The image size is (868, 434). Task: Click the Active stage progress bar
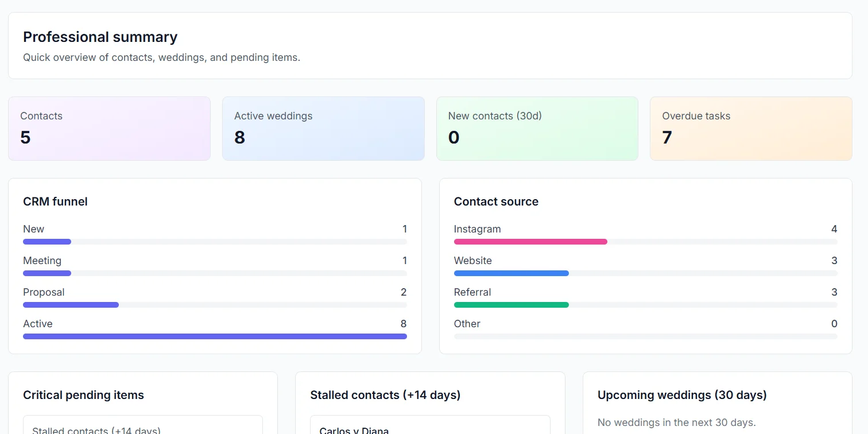click(215, 336)
